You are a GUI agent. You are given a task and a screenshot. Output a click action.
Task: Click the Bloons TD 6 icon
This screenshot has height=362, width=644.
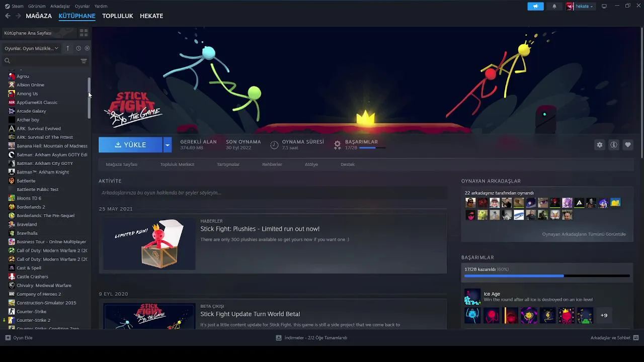(x=12, y=198)
